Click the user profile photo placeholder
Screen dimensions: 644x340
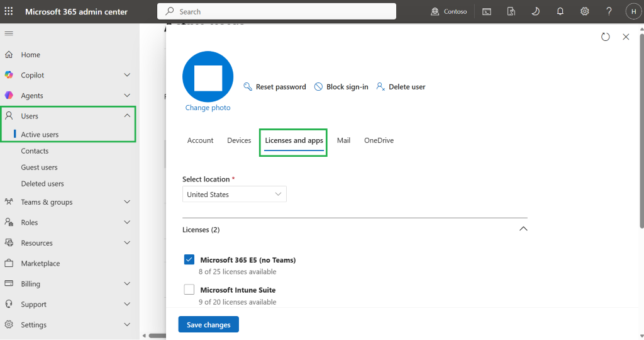click(208, 76)
